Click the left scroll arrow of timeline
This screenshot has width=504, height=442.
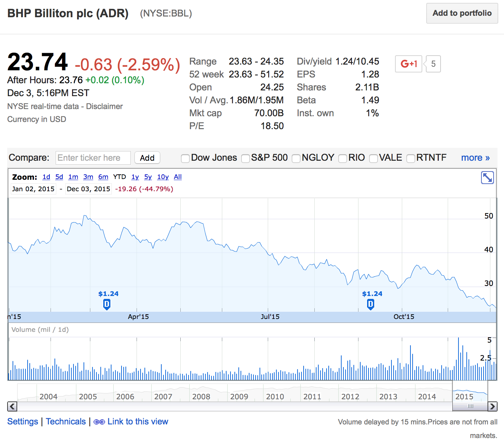[12, 406]
